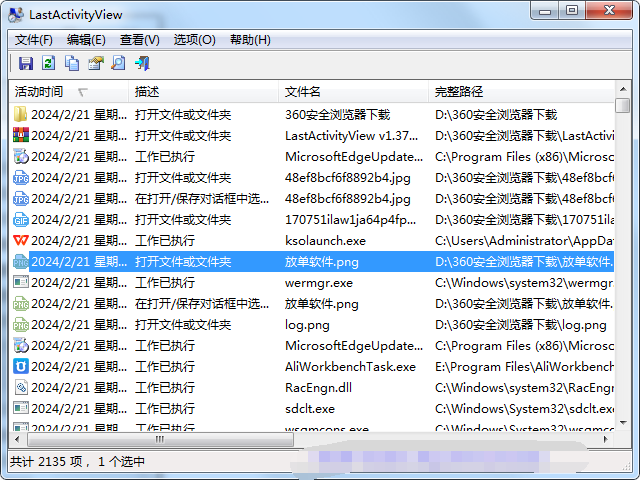Open the Properties toolbar icon
The width and height of the screenshot is (640, 480).
pyautogui.click(x=96, y=63)
